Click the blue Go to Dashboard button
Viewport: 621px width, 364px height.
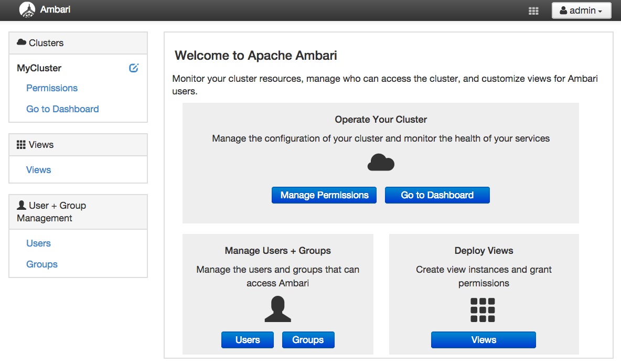[437, 195]
